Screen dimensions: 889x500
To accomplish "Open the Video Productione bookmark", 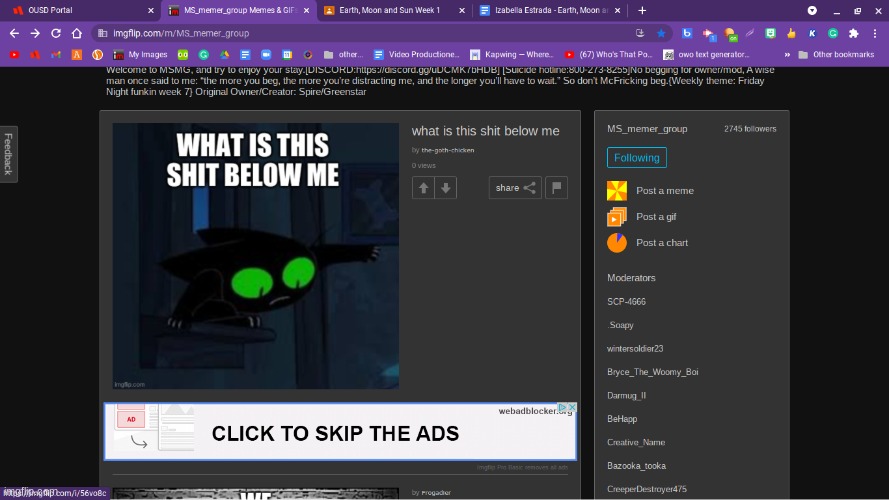I will point(417,54).
